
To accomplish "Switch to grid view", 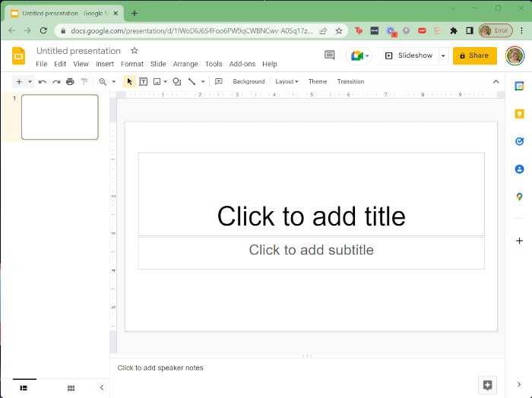I will point(71,388).
